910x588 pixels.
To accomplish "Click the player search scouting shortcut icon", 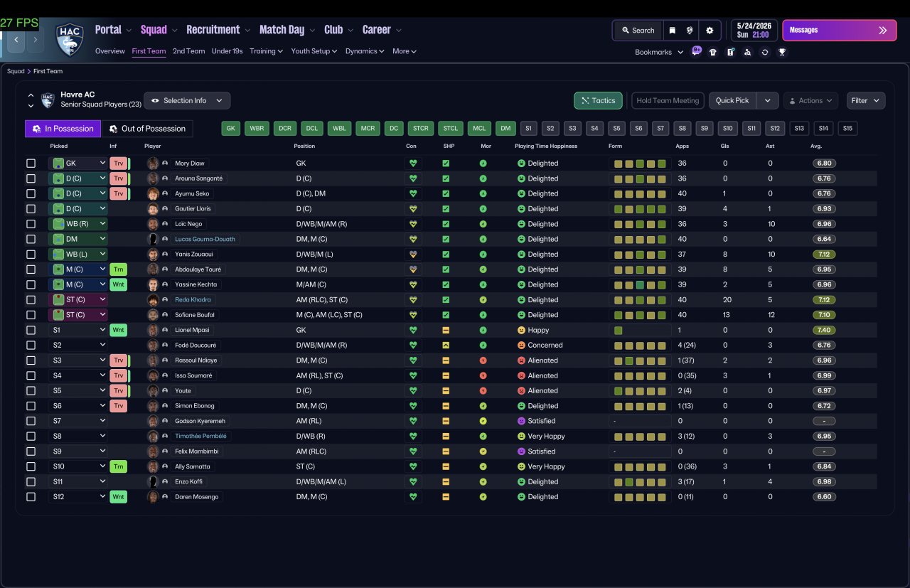I will coord(747,52).
